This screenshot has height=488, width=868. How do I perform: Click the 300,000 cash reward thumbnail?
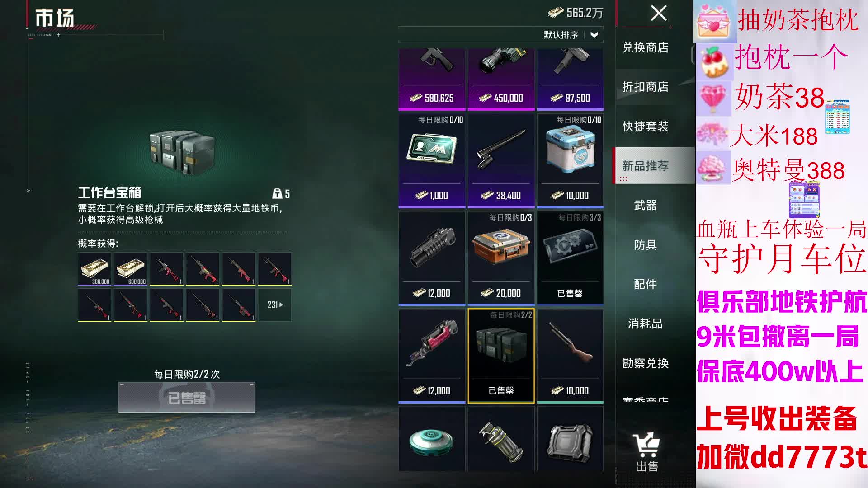(x=94, y=269)
